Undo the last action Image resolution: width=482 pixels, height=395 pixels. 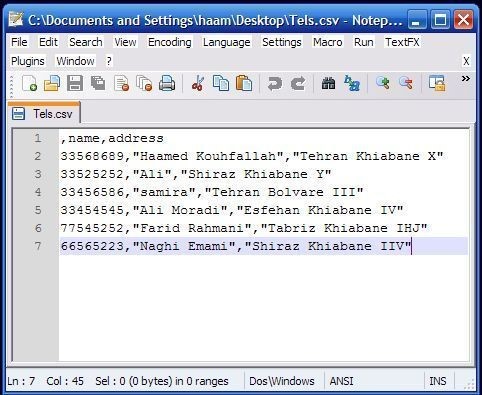[x=275, y=83]
